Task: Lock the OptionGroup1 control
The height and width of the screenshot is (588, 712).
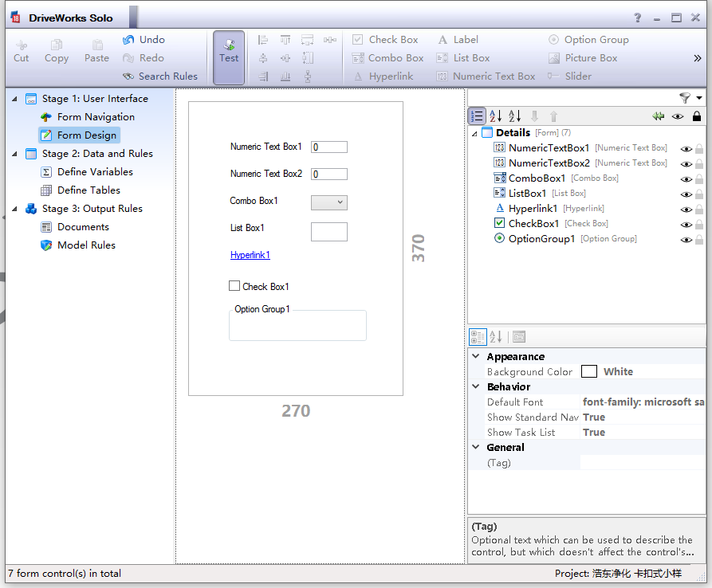Action: pos(699,240)
